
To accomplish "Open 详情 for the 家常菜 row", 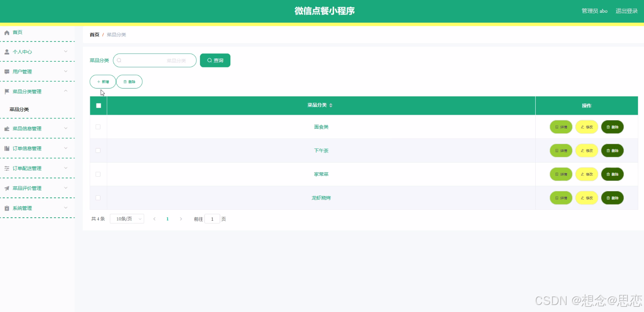I will [x=561, y=174].
